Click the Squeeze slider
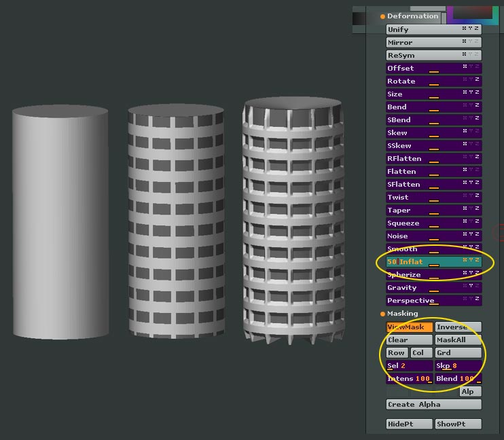Viewport: 504px width, 440px height. click(433, 223)
